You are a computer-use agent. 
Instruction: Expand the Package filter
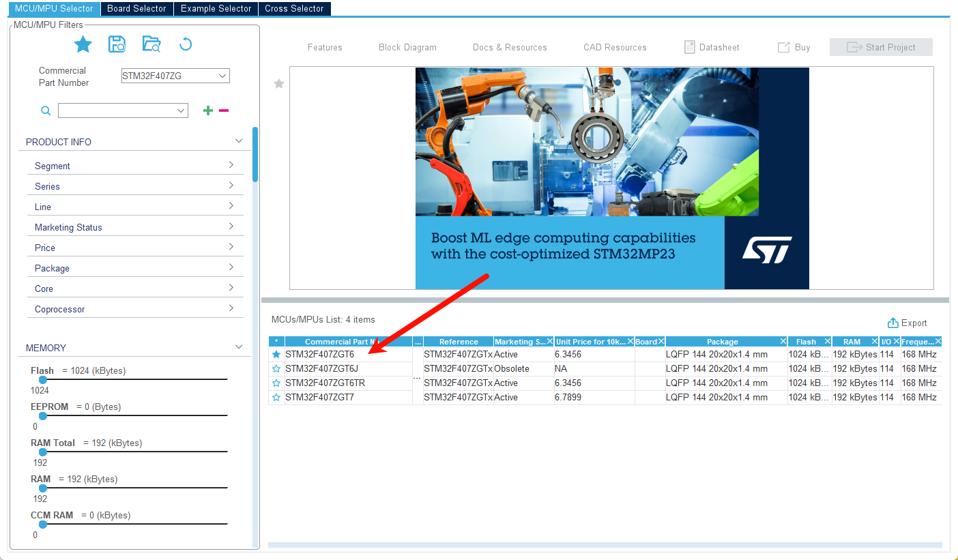pos(231,267)
